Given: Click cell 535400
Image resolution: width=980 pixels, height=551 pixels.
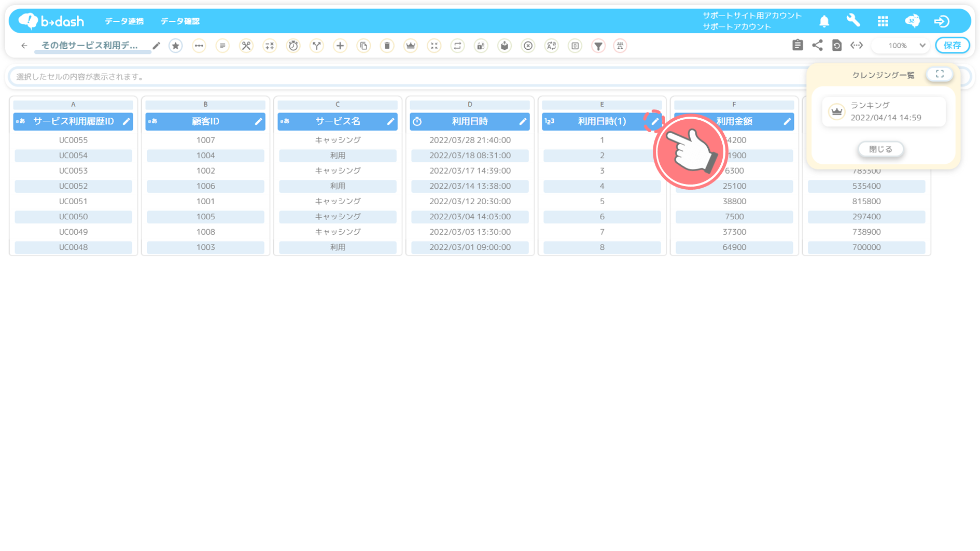Looking at the screenshot, I should click(866, 186).
